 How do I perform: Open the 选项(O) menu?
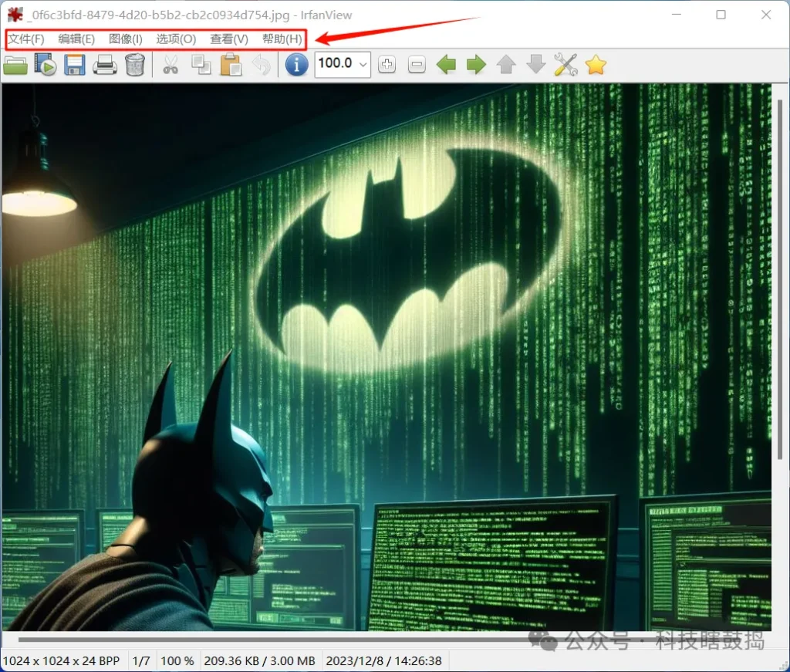pos(176,39)
